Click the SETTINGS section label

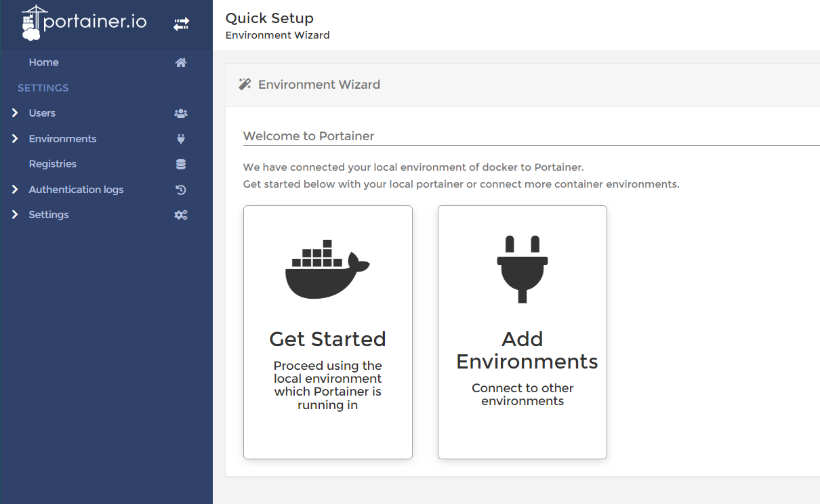point(43,88)
